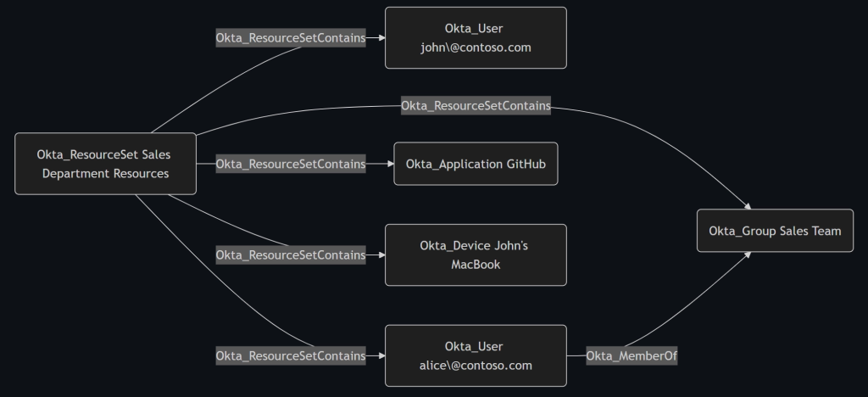Click arrowhead entering John's MacBook device node
This screenshot has height=397, width=868.
click(x=381, y=255)
